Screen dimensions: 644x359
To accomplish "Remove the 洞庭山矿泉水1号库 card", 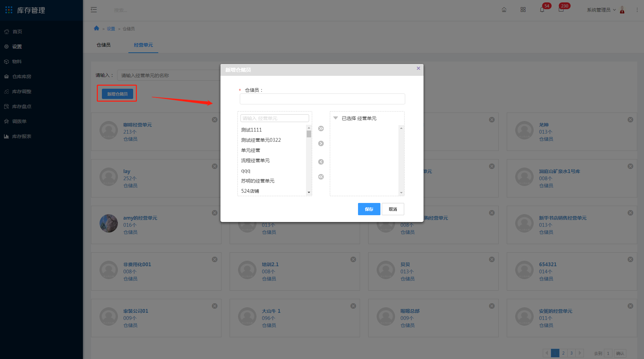I will pos(630,166).
